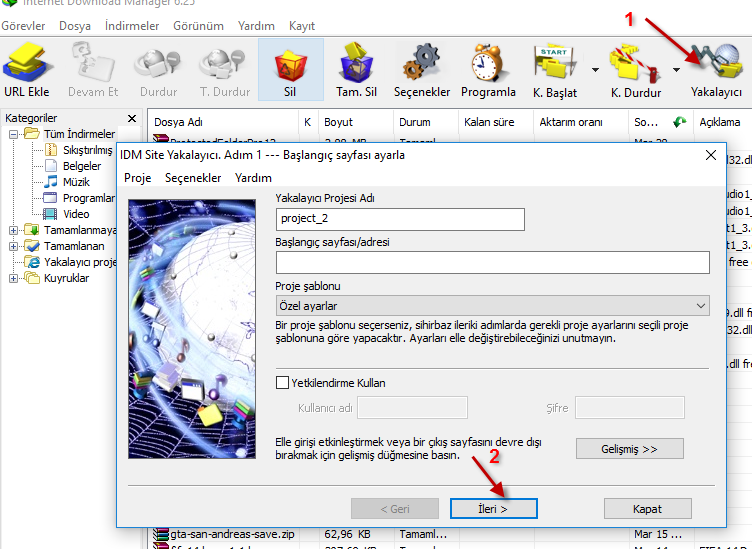The image size is (752, 549).
Task: Close the IDM Site Yakalayıcı dialog
Action: click(711, 155)
